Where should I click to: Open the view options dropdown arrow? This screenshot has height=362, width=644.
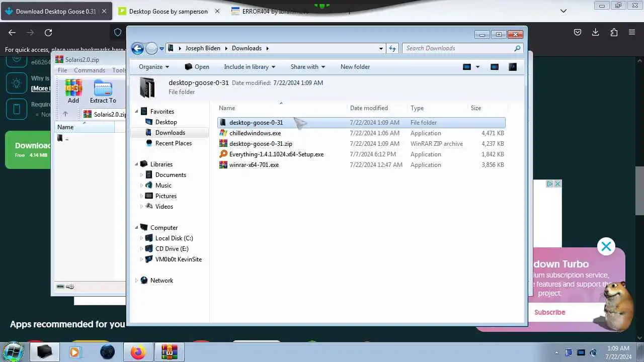point(477,67)
